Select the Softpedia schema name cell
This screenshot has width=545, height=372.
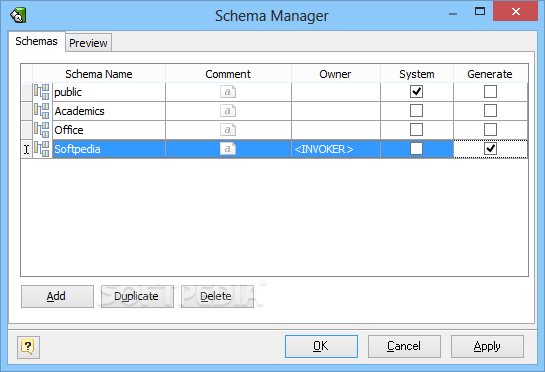click(109, 149)
